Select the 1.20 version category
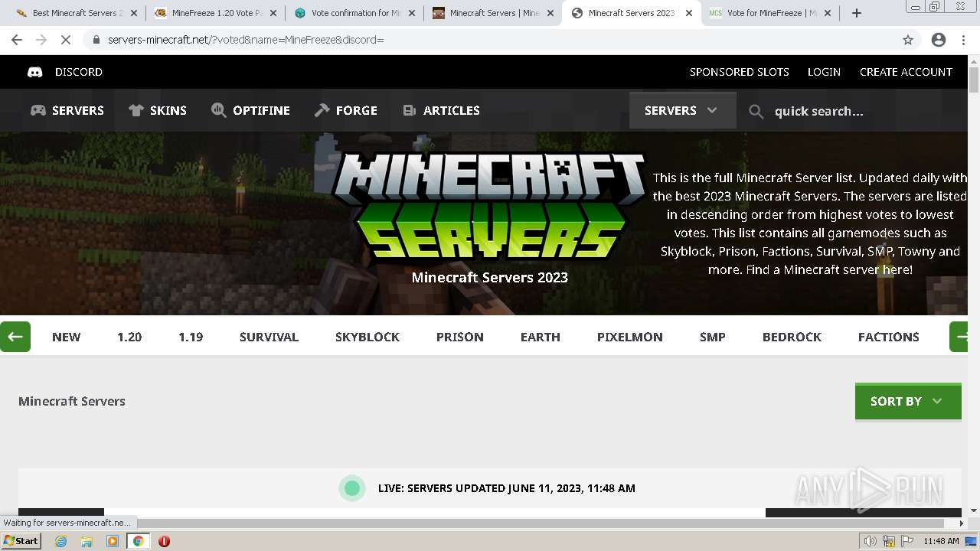Viewport: 980px width, 551px height. [129, 337]
